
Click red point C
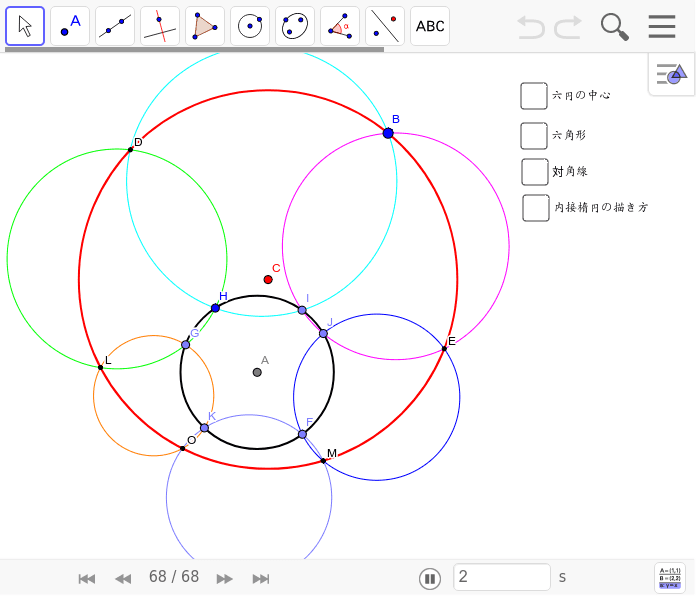(268, 280)
